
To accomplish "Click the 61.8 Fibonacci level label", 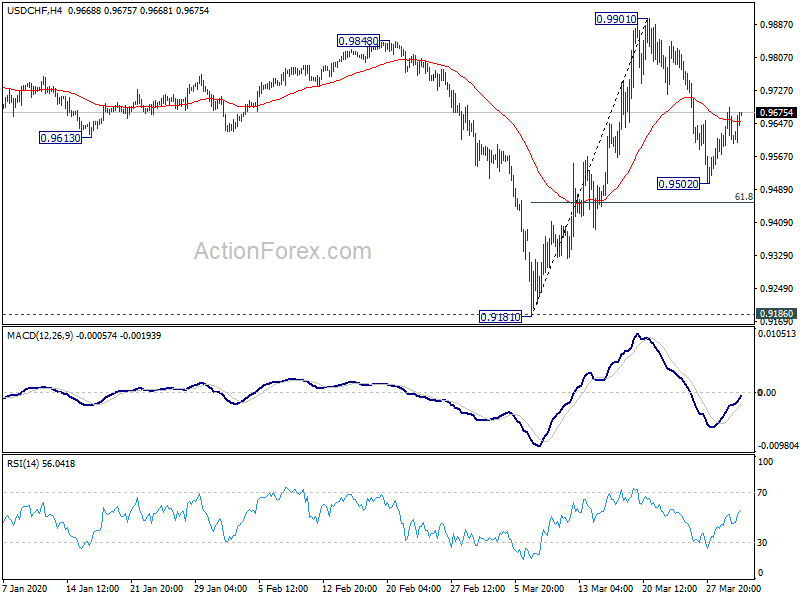I will click(x=743, y=197).
